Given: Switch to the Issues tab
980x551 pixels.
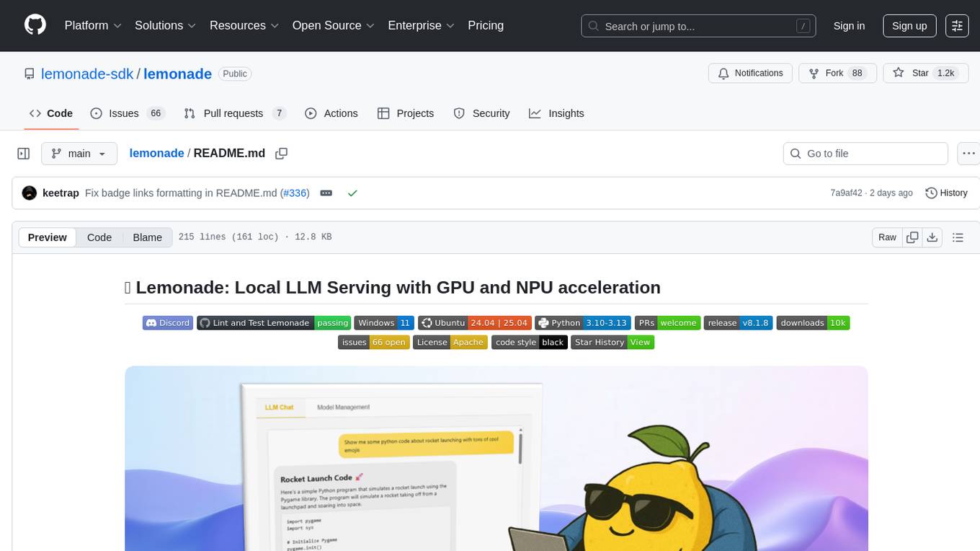Looking at the screenshot, I should click(x=128, y=113).
